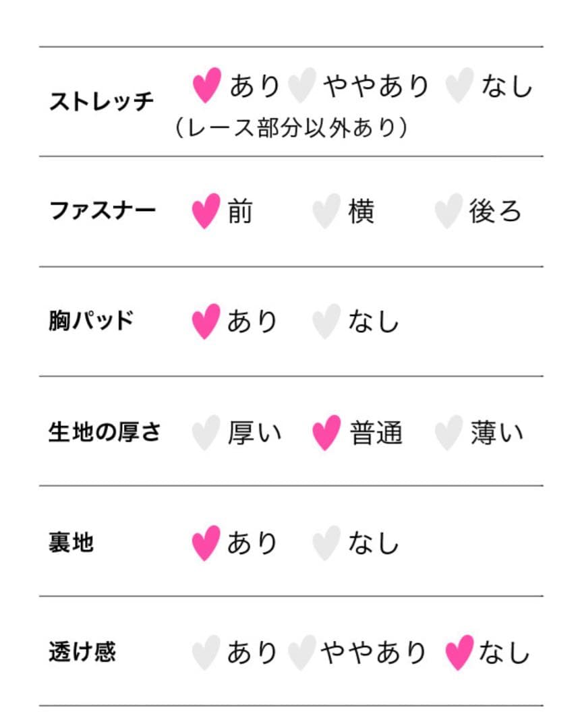Click the pink heart for 胸パッド あり
The image size is (580, 728).
pos(206,322)
